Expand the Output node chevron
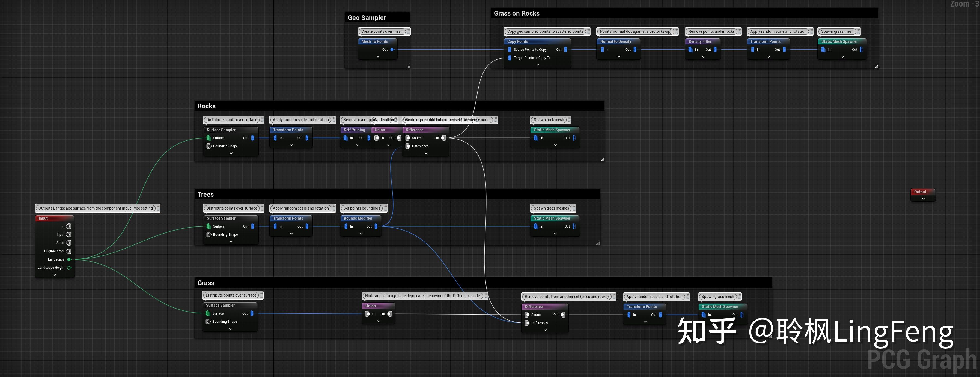 [923, 199]
